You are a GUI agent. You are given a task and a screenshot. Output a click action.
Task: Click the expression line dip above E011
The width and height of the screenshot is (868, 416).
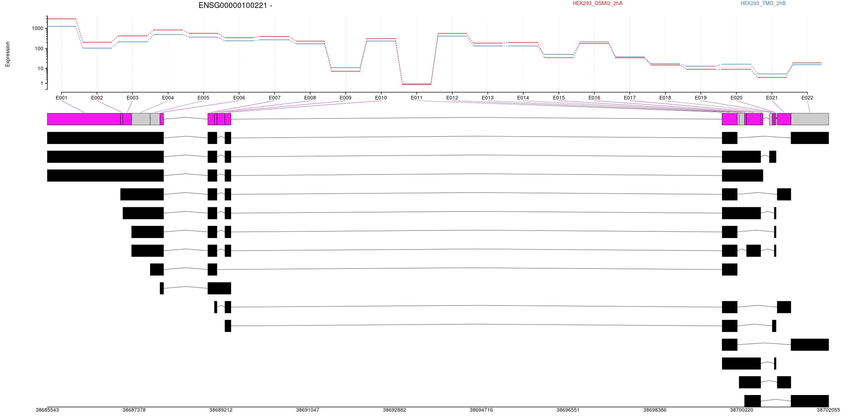tap(417, 84)
